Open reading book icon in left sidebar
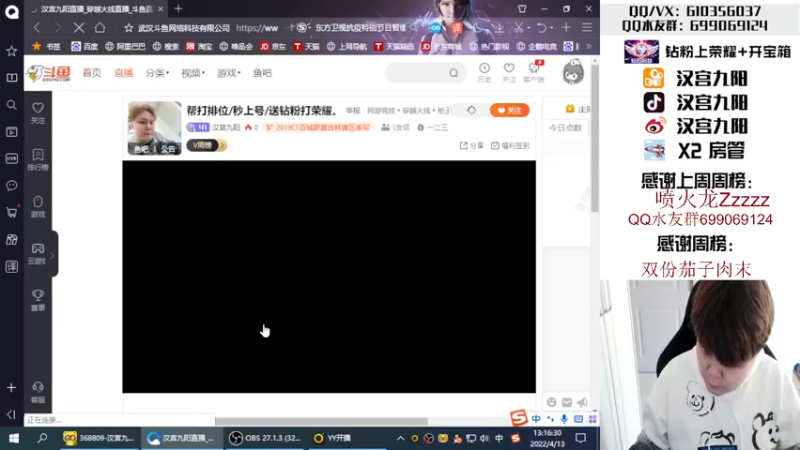 11,78
